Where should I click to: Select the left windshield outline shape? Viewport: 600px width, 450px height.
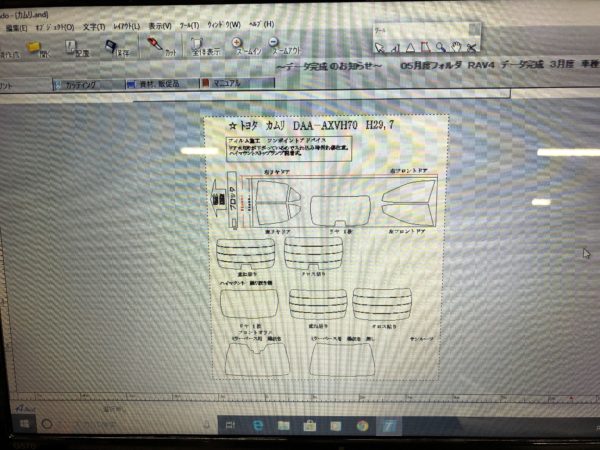(x=257, y=359)
